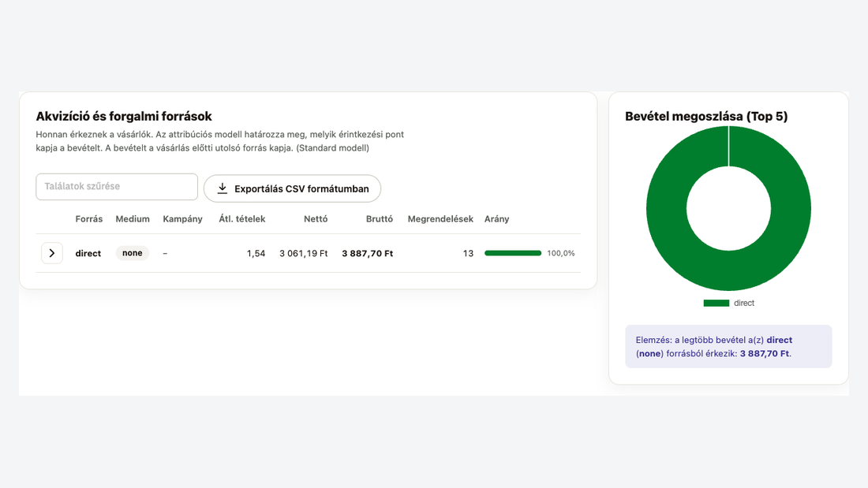The height and width of the screenshot is (488, 868).
Task: Click the '100,0%' ratio value
Action: (561, 253)
